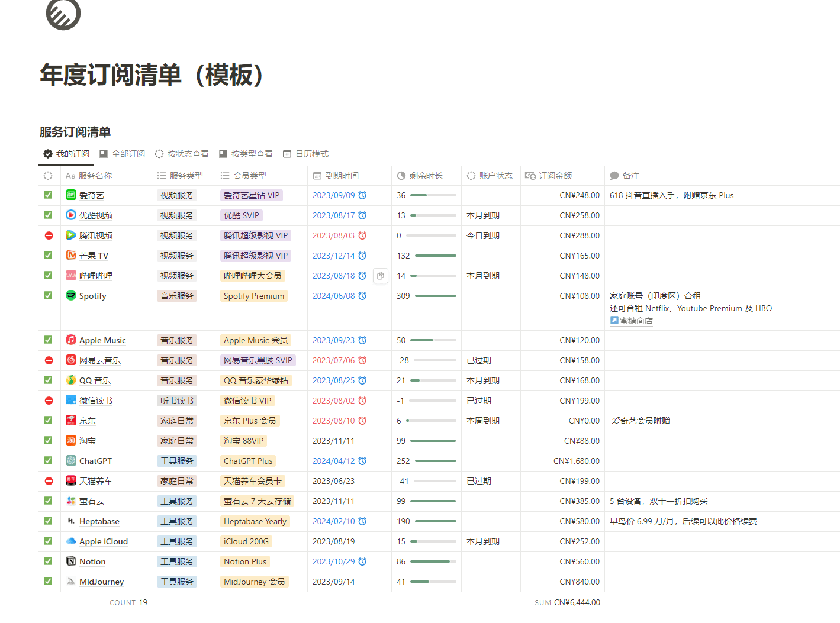This screenshot has width=840, height=623.
Task: Open the 备注 column header menu
Action: coord(722,176)
